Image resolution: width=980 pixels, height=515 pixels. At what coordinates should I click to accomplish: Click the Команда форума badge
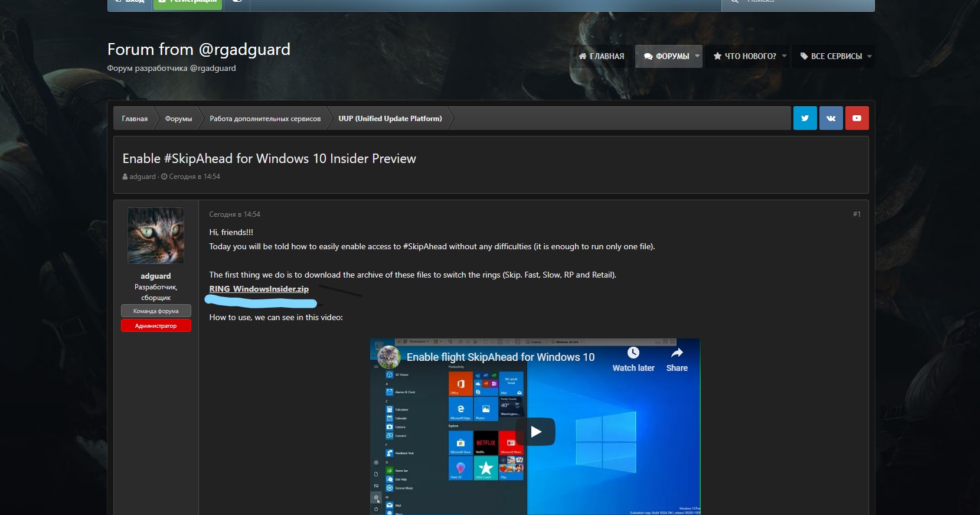pos(156,311)
